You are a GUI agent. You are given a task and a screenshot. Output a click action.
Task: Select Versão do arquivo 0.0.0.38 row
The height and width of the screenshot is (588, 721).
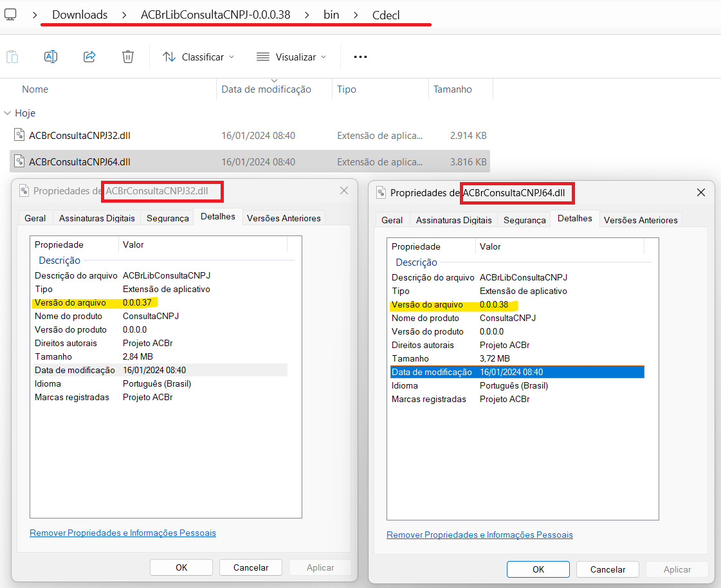(517, 304)
